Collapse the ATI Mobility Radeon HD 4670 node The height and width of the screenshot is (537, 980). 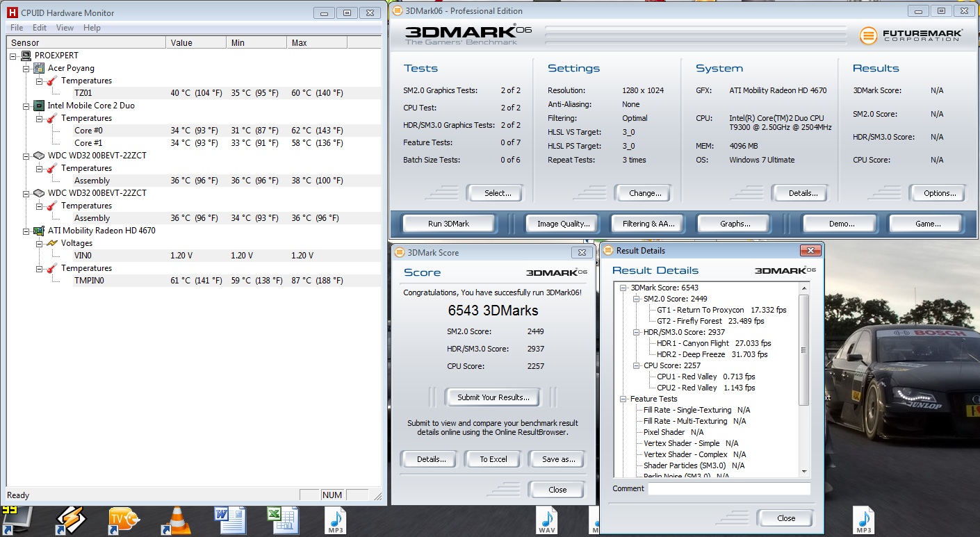(x=26, y=231)
